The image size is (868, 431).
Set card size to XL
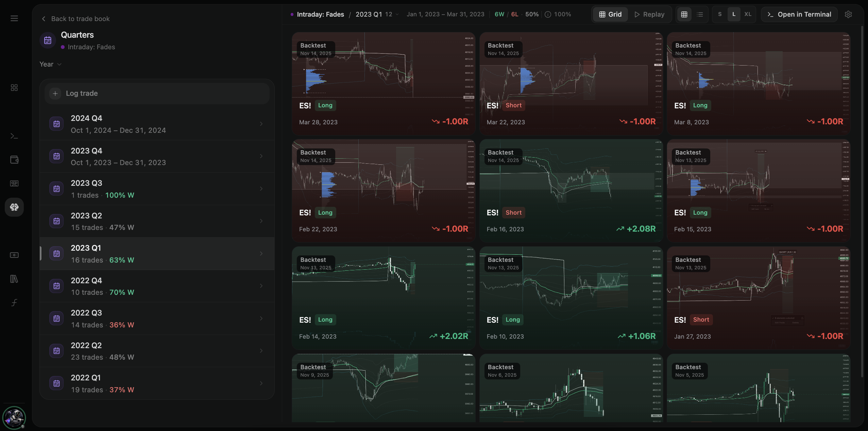748,14
